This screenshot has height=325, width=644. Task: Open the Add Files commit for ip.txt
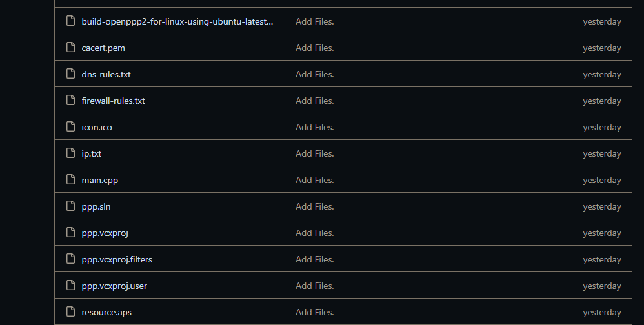coord(314,153)
